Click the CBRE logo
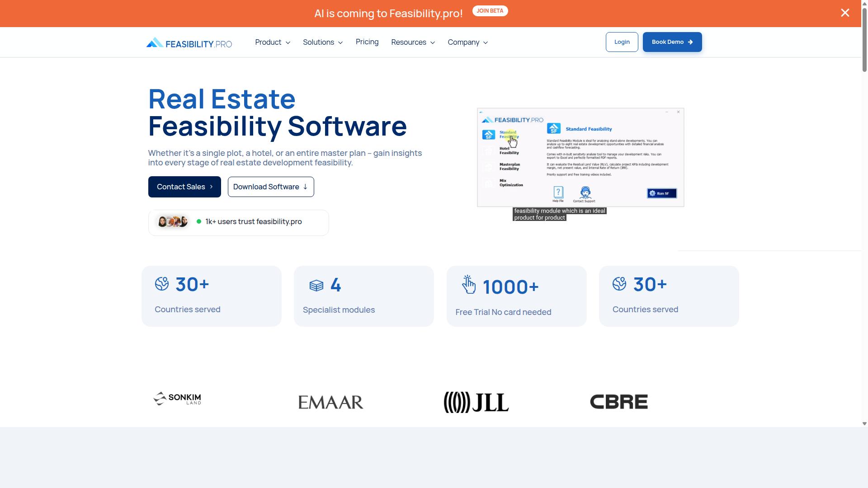 point(619,402)
